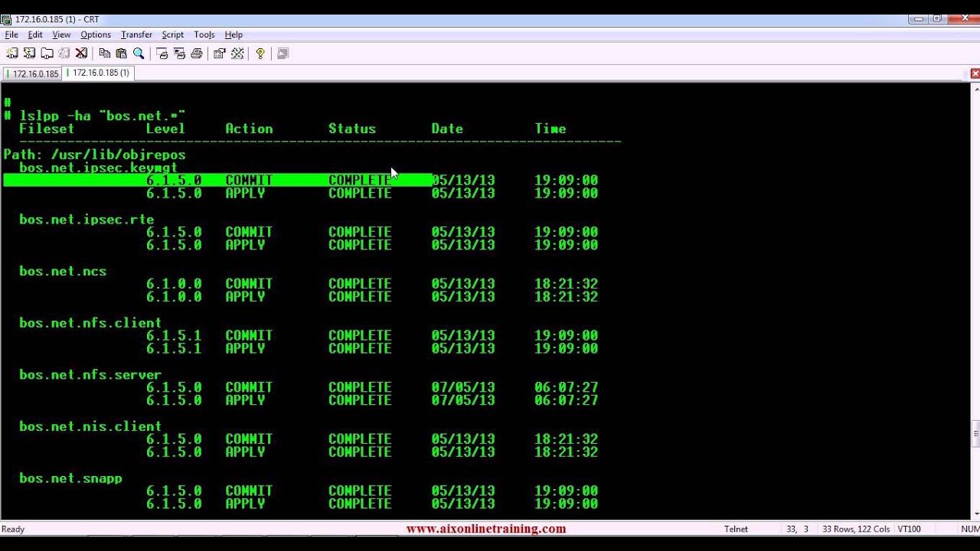Click the vertical scrollbar thumb

(x=975, y=433)
